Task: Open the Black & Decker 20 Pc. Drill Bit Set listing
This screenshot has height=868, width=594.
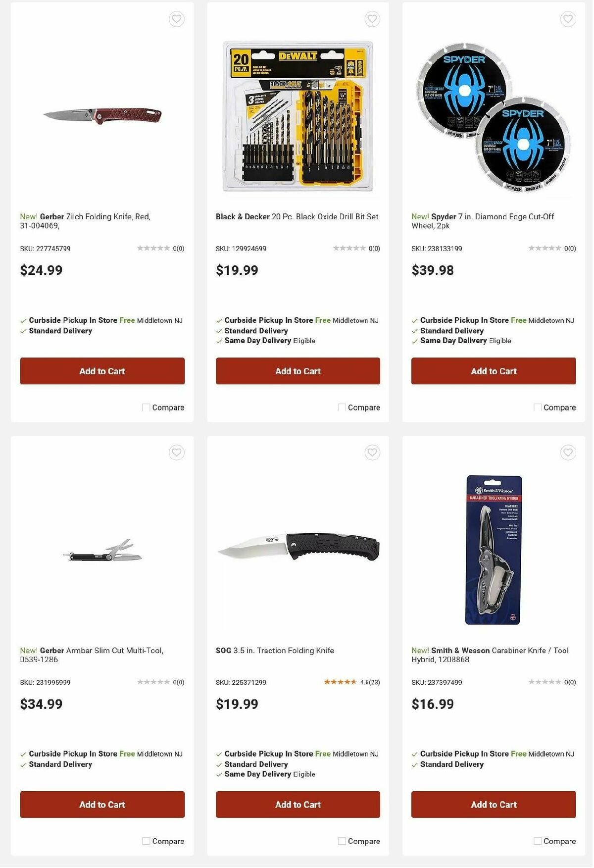Action: click(297, 216)
